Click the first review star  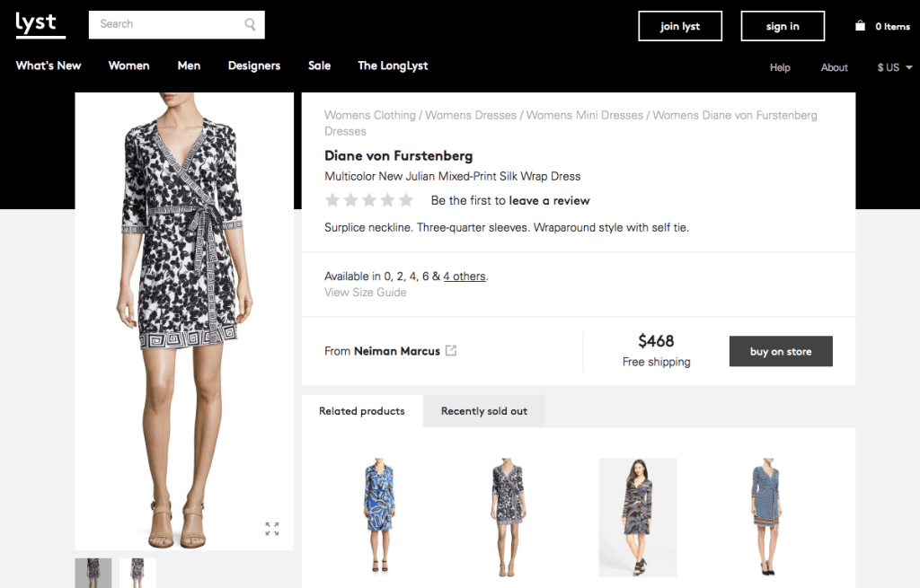[x=332, y=200]
